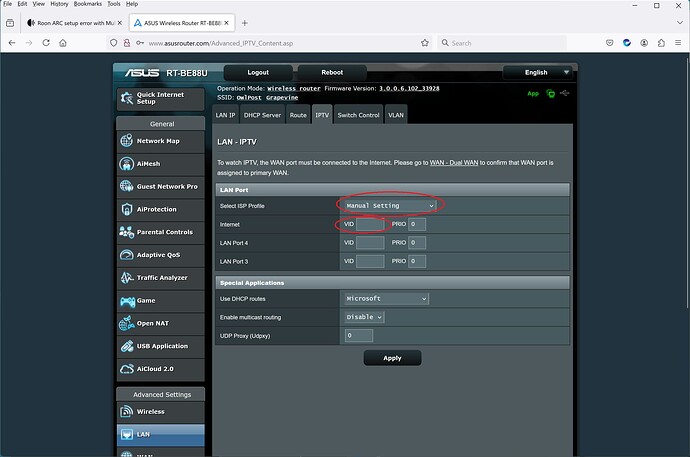Reload the page with refresh icon
This screenshot has width=690, height=457.
pyautogui.click(x=46, y=43)
